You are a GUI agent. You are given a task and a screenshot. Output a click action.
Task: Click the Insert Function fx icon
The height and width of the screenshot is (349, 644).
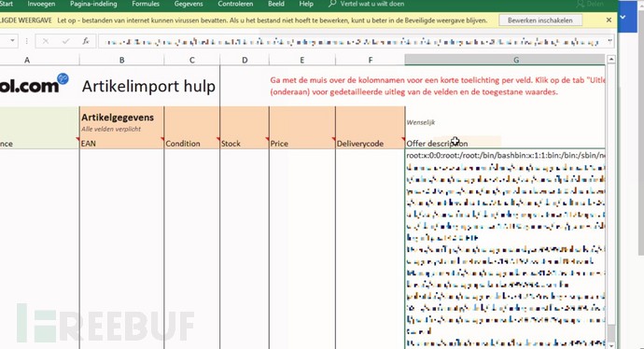[86, 41]
